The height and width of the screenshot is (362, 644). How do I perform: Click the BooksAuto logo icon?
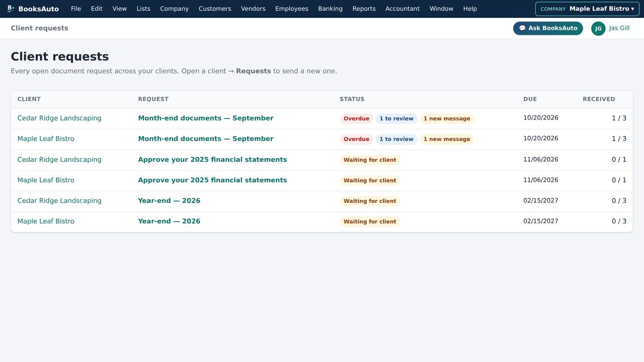click(x=11, y=8)
